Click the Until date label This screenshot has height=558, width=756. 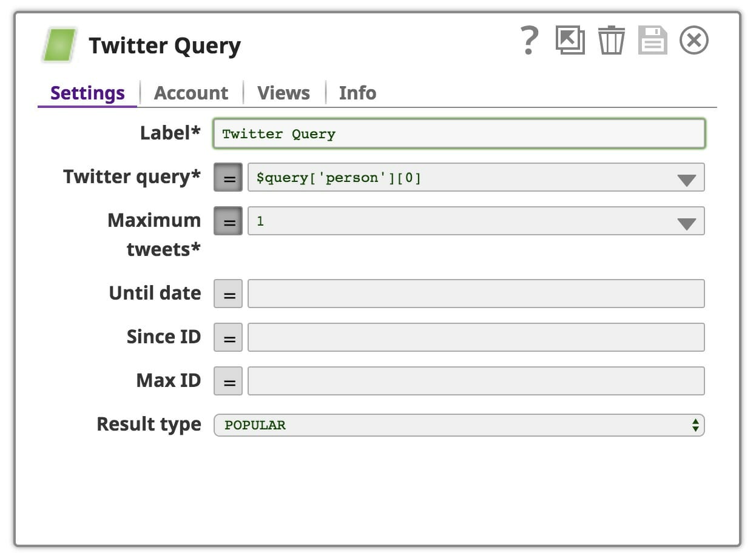point(155,293)
